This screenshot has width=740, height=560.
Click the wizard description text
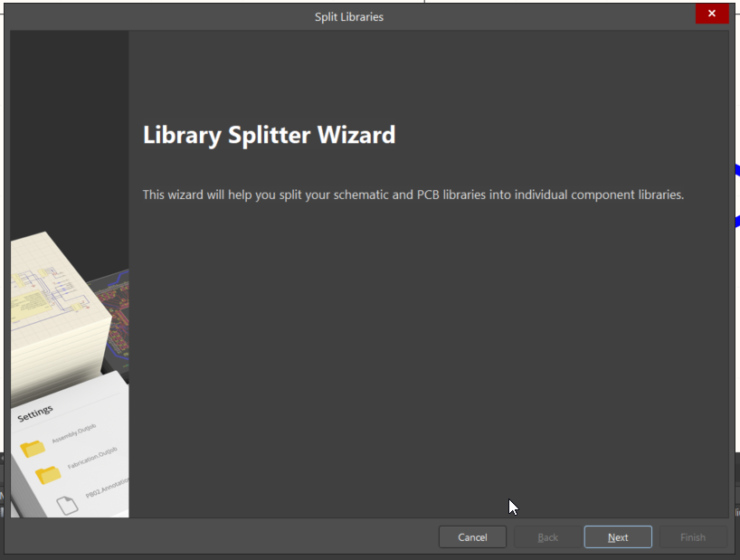pyautogui.click(x=413, y=195)
